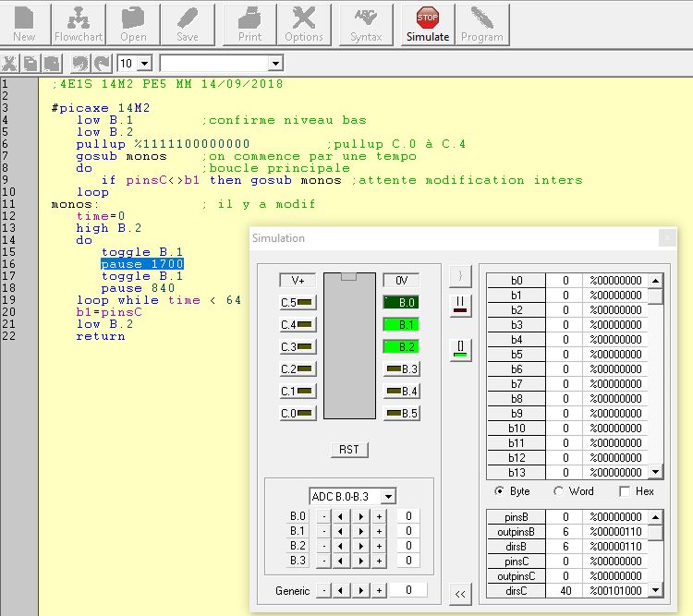Click the Program download icon
The height and width of the screenshot is (616, 693).
(x=481, y=25)
